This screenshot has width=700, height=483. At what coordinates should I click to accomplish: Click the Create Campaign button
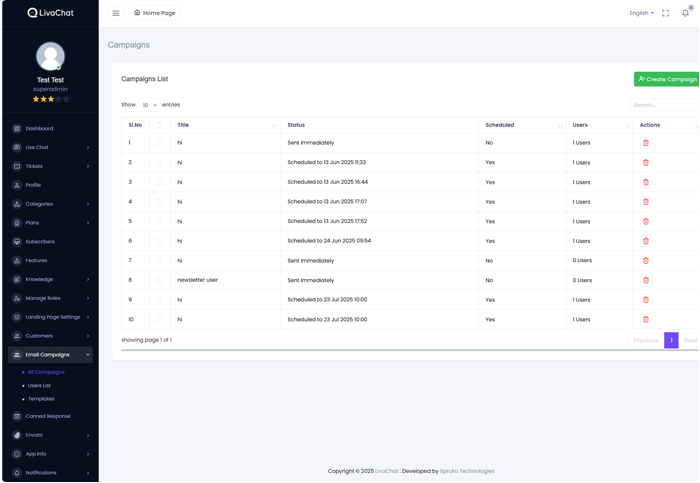coord(667,79)
